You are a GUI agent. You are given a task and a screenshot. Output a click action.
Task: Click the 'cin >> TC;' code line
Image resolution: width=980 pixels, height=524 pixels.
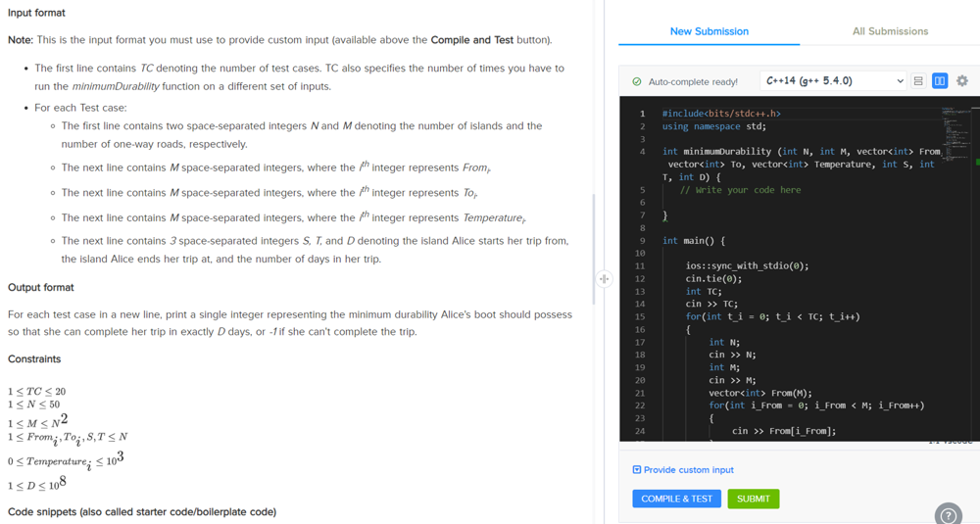tap(711, 304)
